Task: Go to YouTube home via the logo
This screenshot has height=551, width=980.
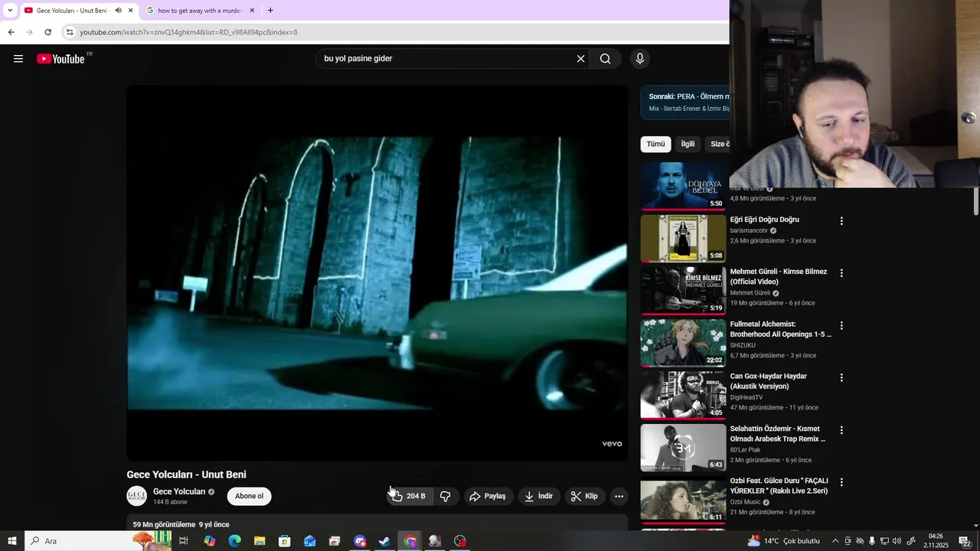Action: tap(60, 59)
